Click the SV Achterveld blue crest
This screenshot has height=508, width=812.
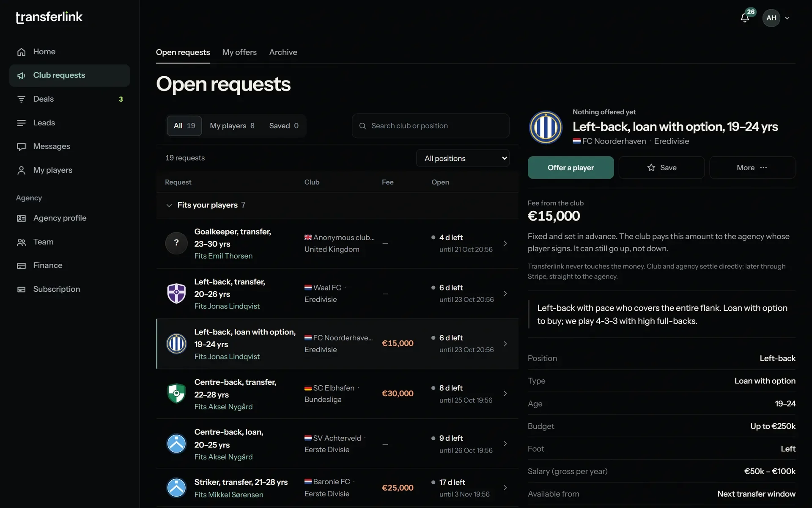[x=176, y=444]
